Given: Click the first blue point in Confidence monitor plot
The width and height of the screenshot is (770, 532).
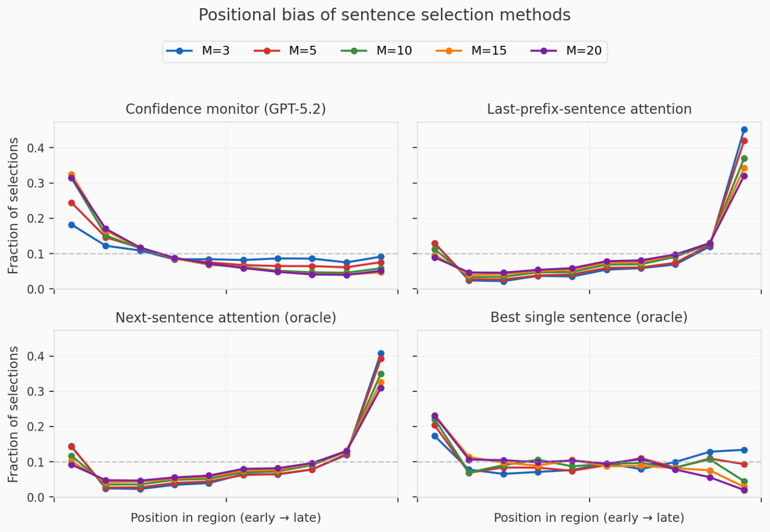Looking at the screenshot, I should pos(71,225).
